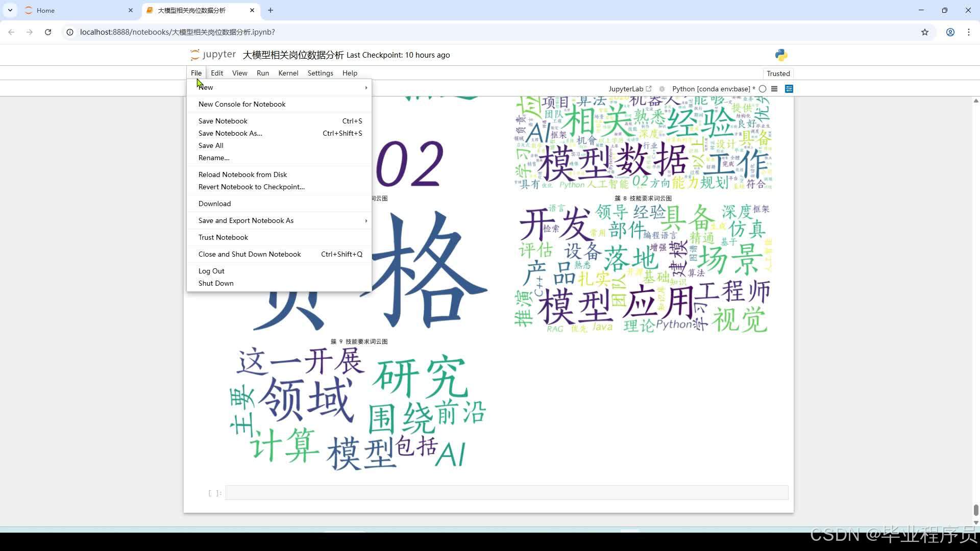Select Close and Shut Down Notebook

pyautogui.click(x=250, y=254)
